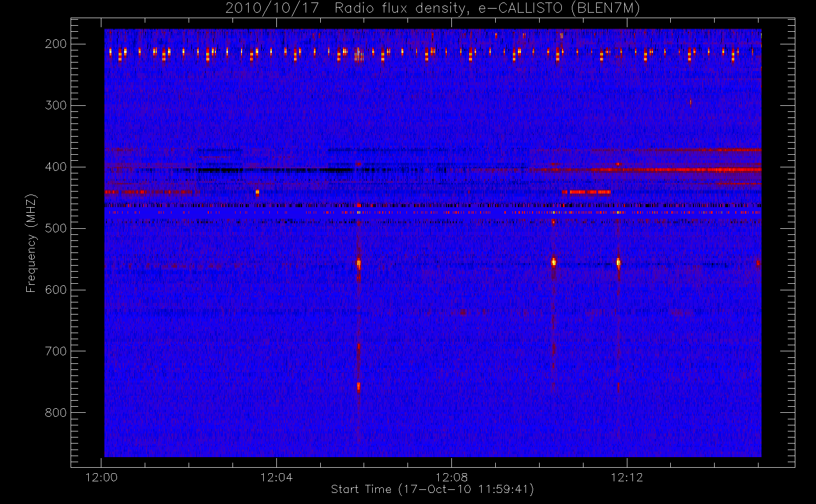Click the 300 frequency tick label
Image resolution: width=816 pixels, height=504 pixels.
tap(56, 105)
